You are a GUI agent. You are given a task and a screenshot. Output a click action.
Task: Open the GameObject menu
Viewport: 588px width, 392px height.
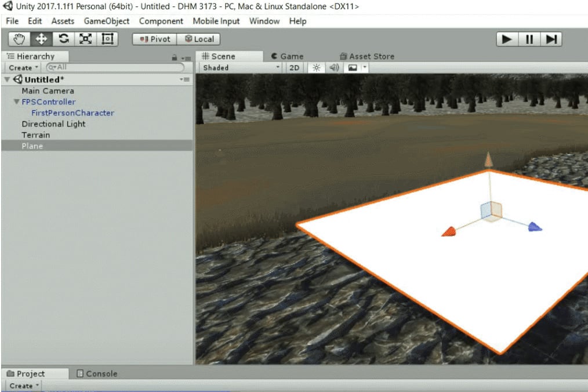click(x=107, y=21)
